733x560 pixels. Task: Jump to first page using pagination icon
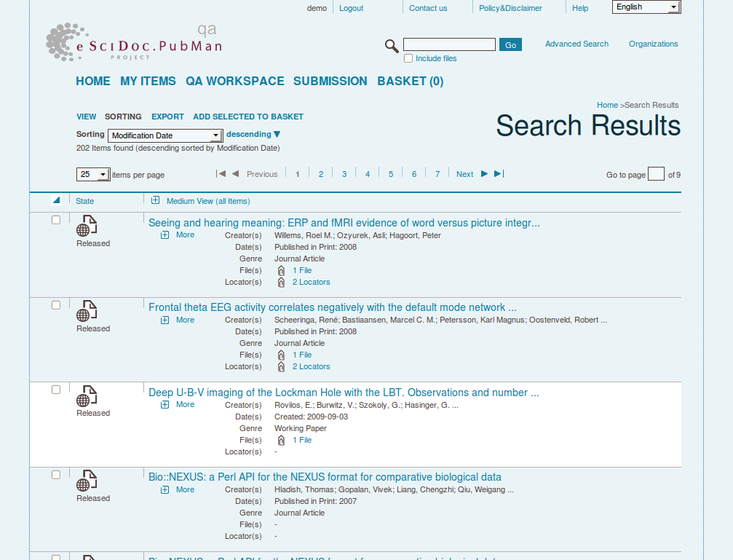[221, 174]
